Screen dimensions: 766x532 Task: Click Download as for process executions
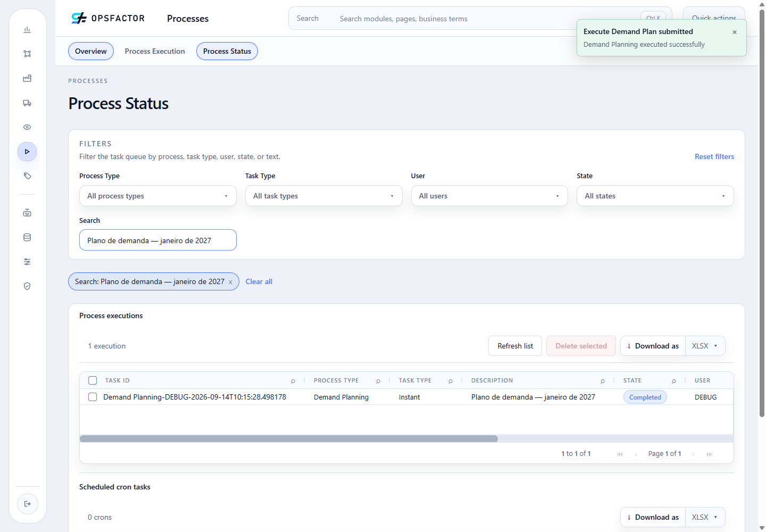click(x=653, y=346)
